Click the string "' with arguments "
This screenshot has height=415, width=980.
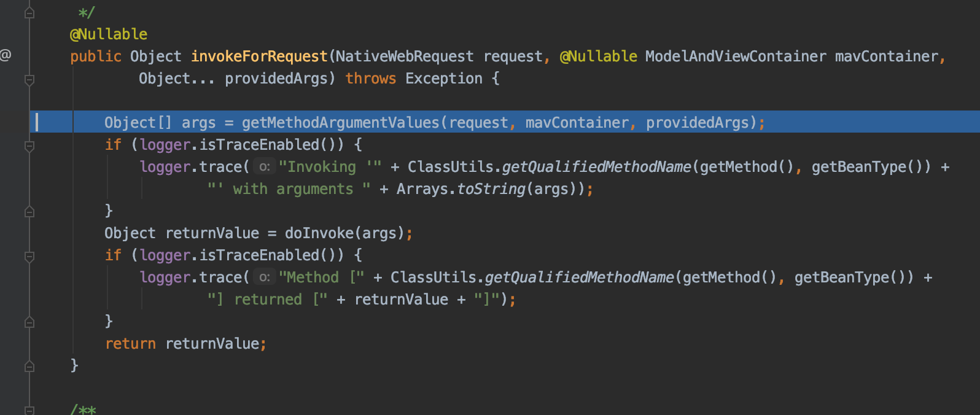point(289,189)
